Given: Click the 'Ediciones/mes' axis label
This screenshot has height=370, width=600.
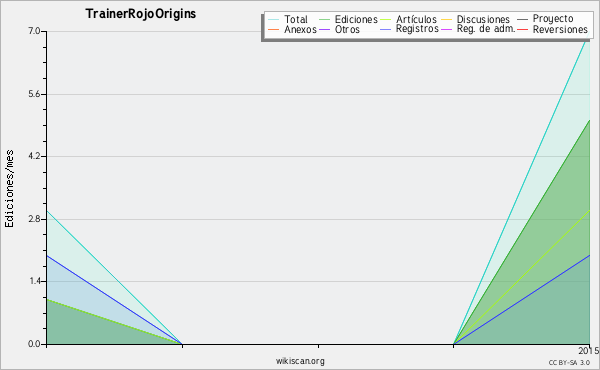Looking at the screenshot, I should click(x=9, y=189).
